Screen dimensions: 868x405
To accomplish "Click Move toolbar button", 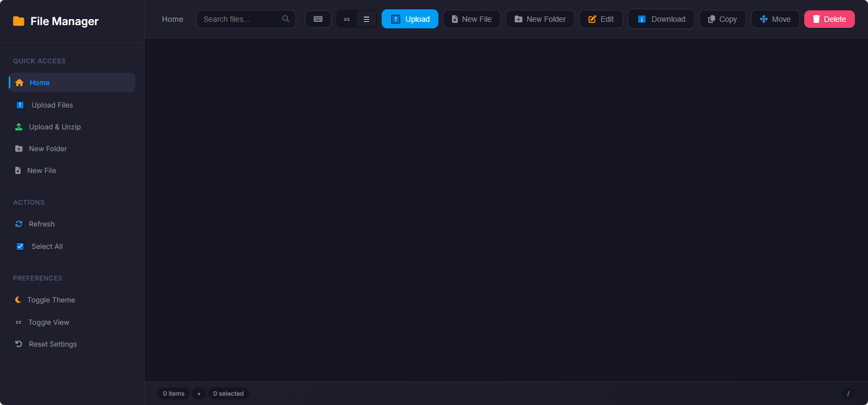I will click(775, 19).
